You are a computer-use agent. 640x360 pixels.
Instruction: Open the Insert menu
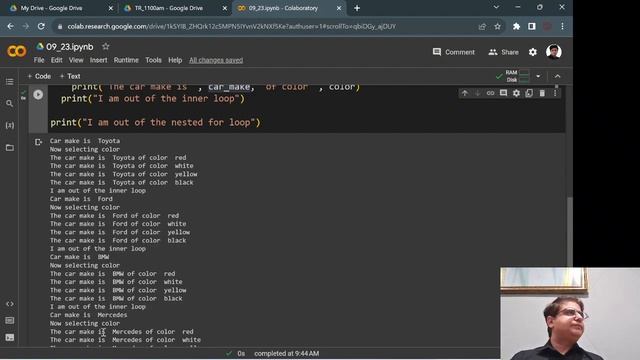(98, 60)
